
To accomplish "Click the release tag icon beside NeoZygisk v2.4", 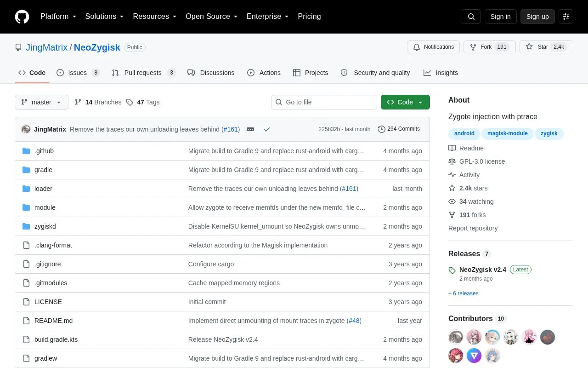I will pyautogui.click(x=452, y=270).
